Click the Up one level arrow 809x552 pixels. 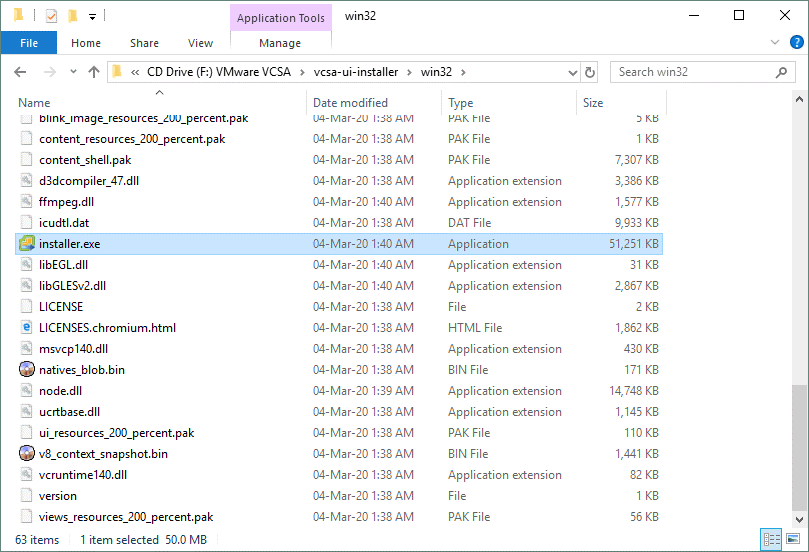[x=94, y=72]
